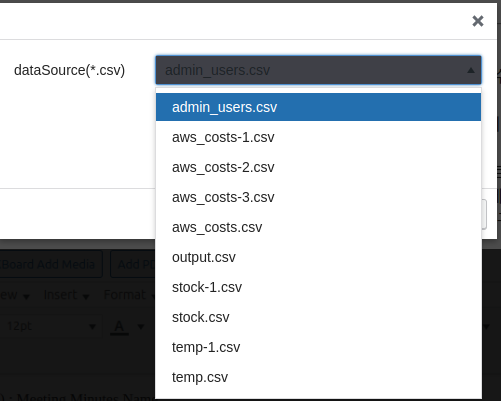Viewport: 501px width, 401px height.
Task: Select aws_costs-3.csv entry
Action: click(x=318, y=197)
